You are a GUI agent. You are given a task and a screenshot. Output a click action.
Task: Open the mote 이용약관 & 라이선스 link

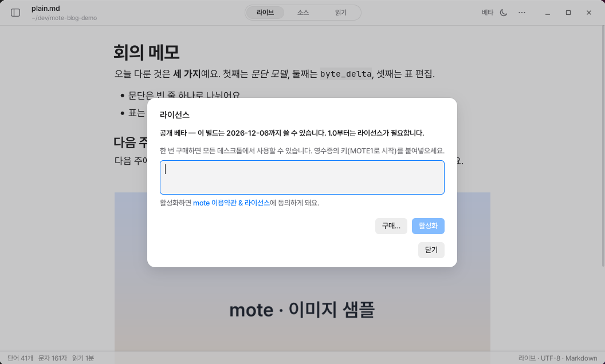click(x=231, y=203)
